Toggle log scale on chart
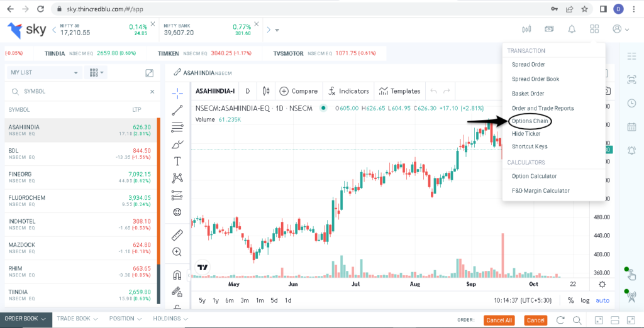The image size is (644, 328). pos(585,300)
